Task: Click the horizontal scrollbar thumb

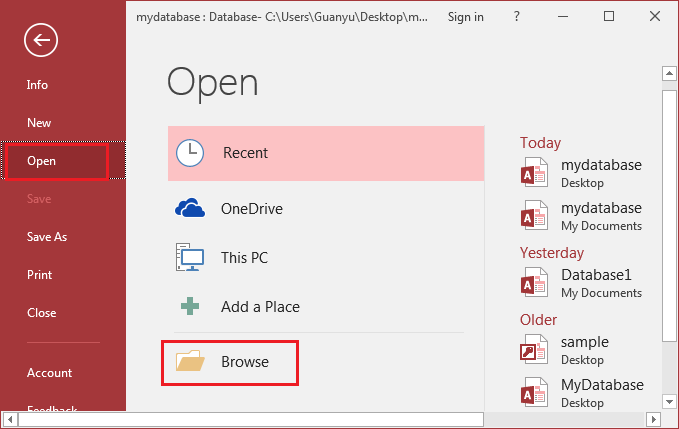Action: 251,419
